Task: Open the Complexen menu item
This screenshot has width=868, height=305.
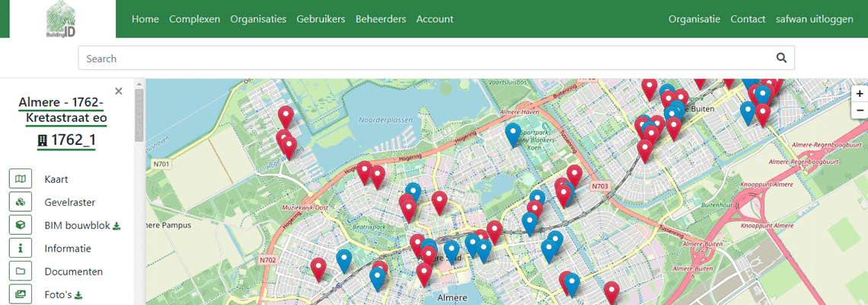Action: point(194,19)
